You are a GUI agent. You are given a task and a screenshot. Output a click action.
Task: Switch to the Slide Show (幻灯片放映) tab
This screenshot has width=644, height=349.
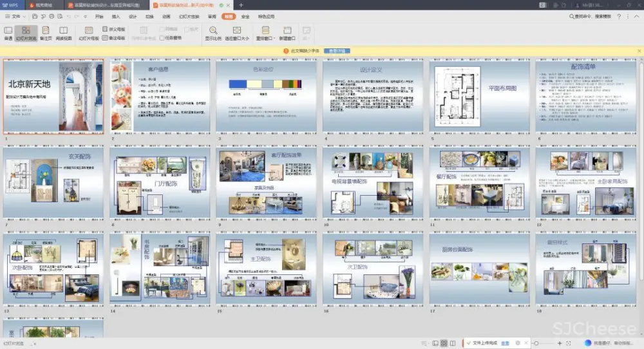tap(189, 16)
